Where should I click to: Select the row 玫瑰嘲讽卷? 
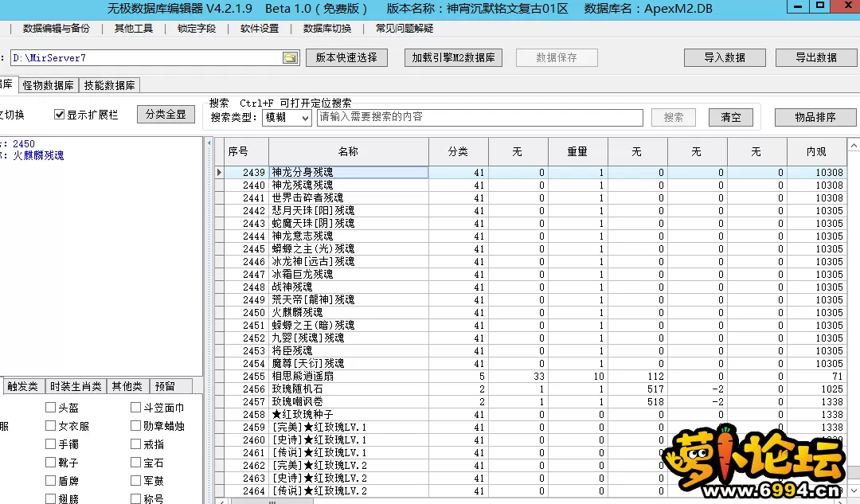click(530, 401)
